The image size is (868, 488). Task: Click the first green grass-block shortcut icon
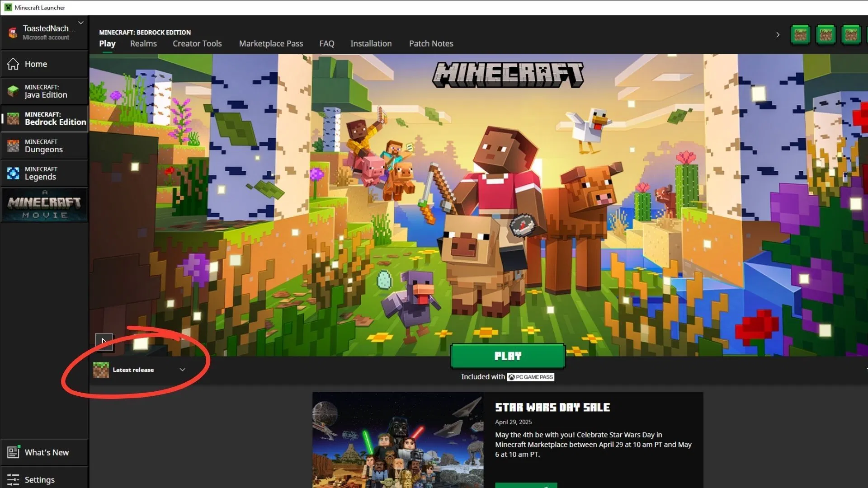pos(800,35)
